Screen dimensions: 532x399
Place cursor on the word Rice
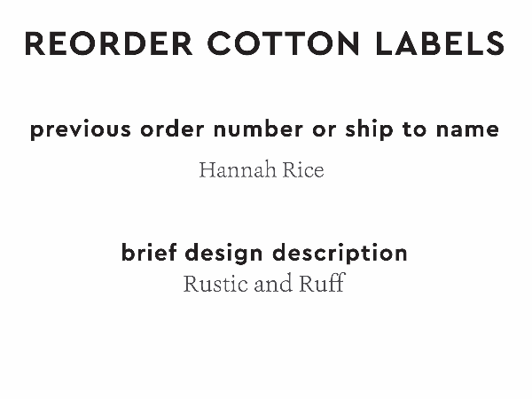[302, 169]
